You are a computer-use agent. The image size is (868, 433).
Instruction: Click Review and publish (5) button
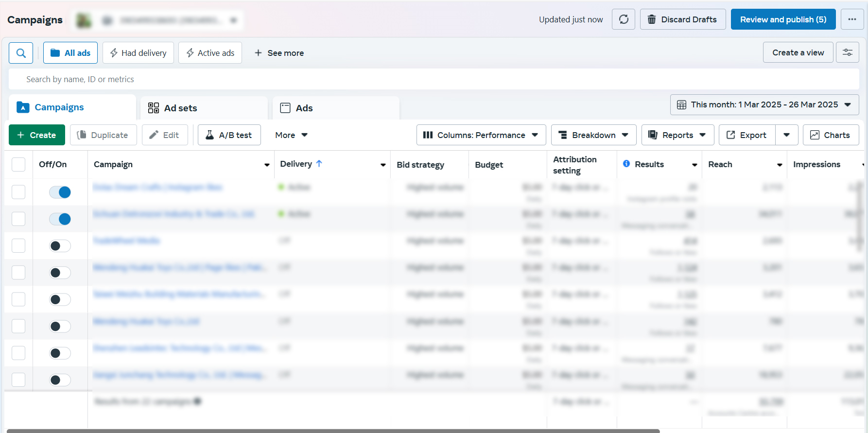[782, 19]
